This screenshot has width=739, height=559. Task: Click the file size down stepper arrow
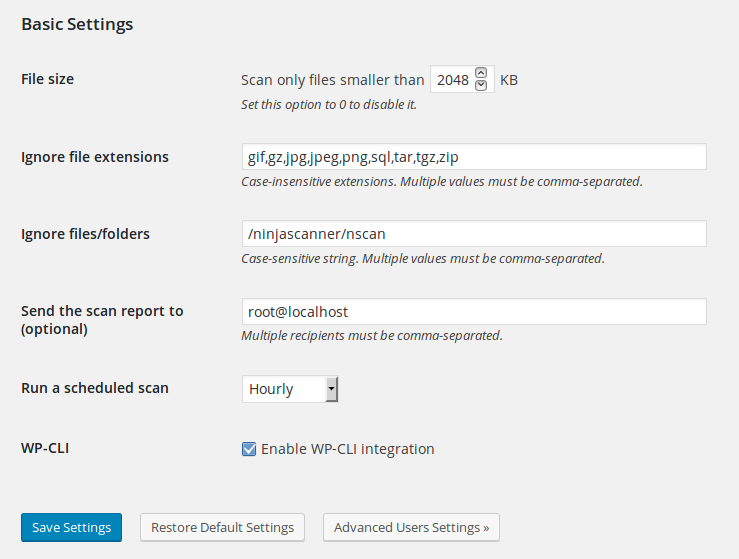click(x=481, y=86)
